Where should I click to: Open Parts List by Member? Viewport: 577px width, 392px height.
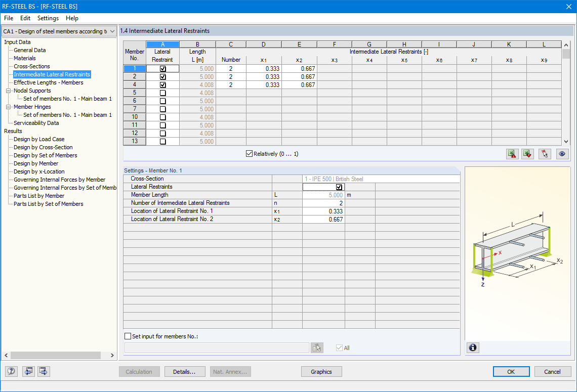(x=39, y=196)
